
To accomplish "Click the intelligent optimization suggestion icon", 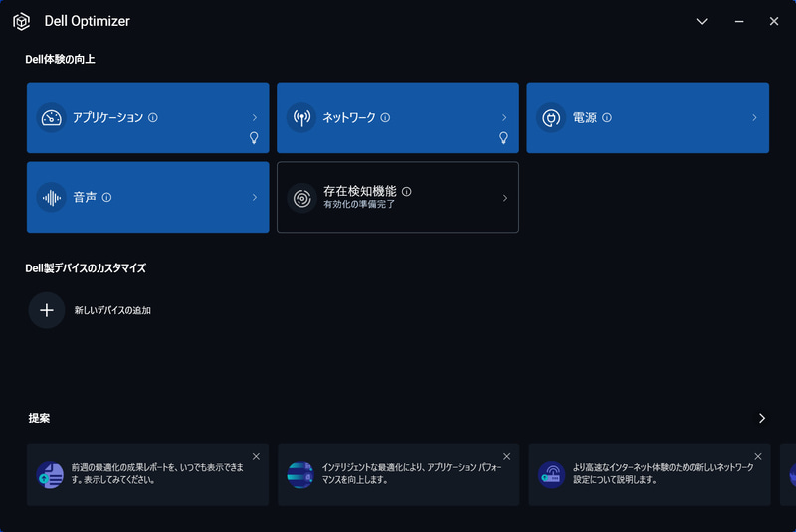I will tap(300, 474).
